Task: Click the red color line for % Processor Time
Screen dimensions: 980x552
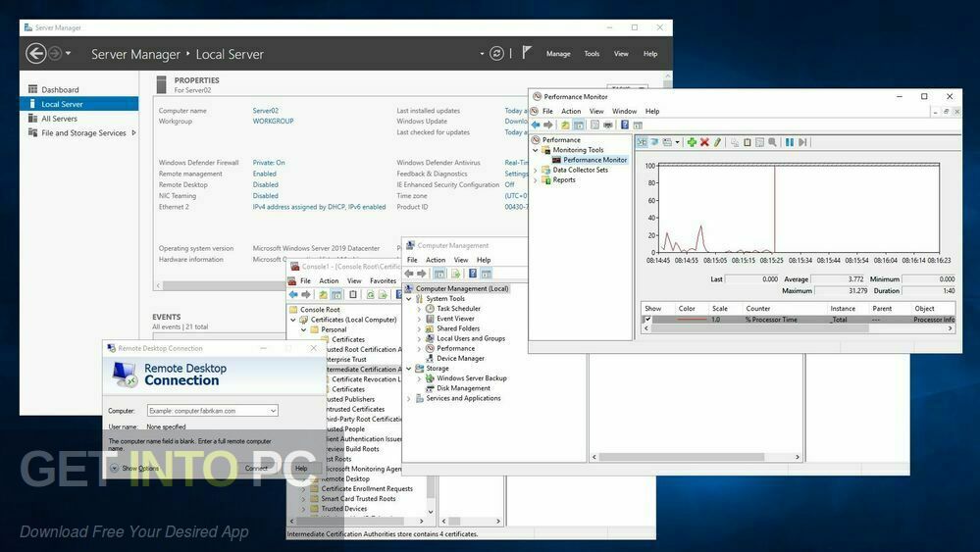Action: (692, 319)
